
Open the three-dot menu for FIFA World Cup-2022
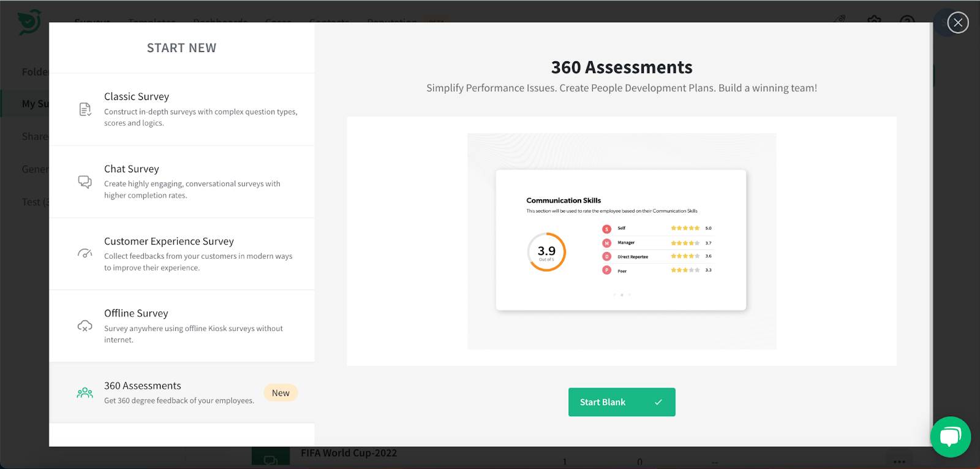pos(899,462)
